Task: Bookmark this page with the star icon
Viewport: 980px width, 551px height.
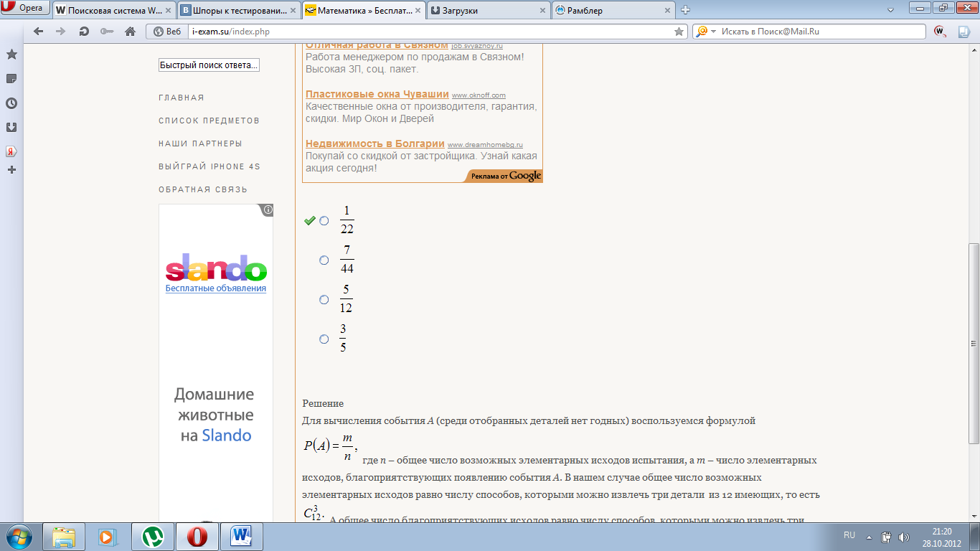Action: (679, 32)
